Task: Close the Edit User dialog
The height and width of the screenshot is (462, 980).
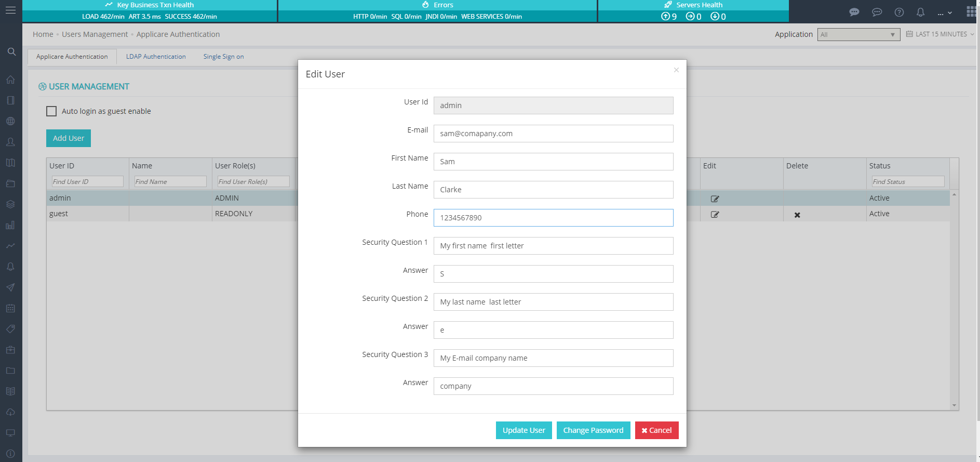Action: pyautogui.click(x=676, y=70)
